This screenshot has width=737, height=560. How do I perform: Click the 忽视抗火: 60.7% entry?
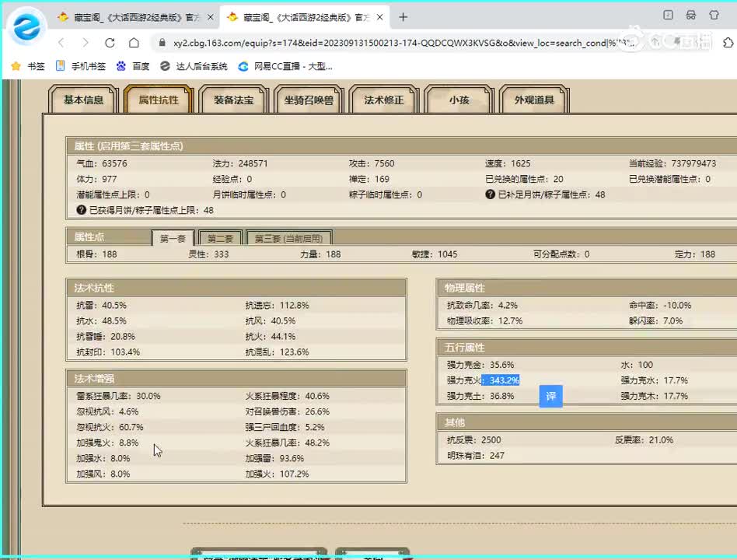pyautogui.click(x=110, y=428)
